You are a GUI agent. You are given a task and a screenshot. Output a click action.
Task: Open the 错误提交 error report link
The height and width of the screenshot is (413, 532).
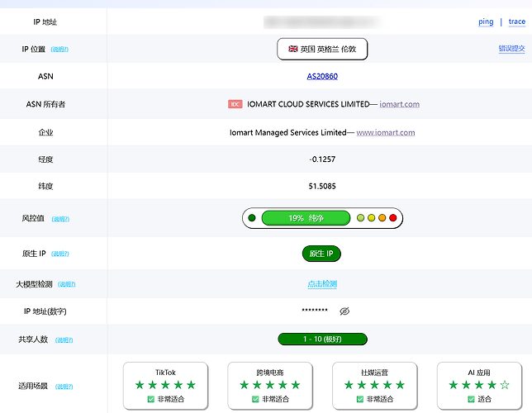(x=511, y=49)
